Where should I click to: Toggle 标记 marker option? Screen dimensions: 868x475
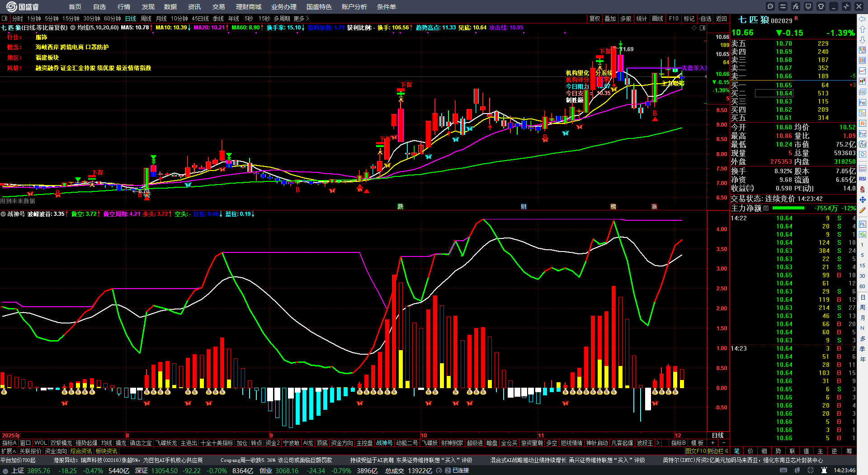pos(689,19)
